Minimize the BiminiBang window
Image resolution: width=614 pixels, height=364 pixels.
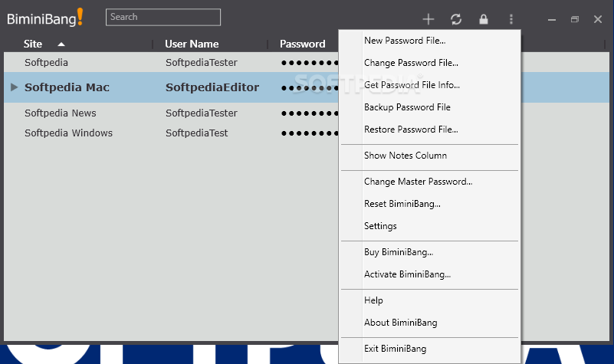552,20
